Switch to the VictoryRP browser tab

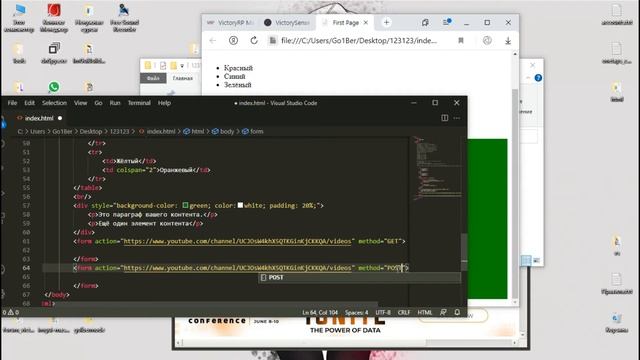pyautogui.click(x=231, y=22)
